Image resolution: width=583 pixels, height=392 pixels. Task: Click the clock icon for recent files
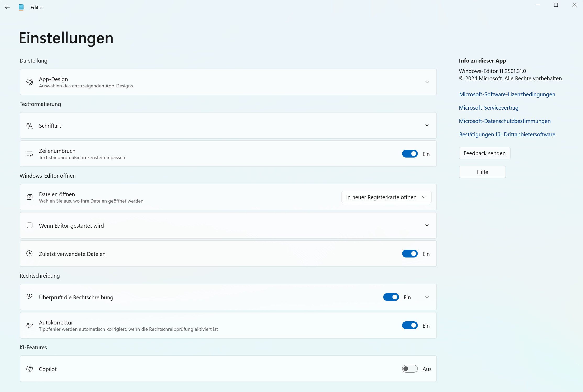pyautogui.click(x=30, y=254)
